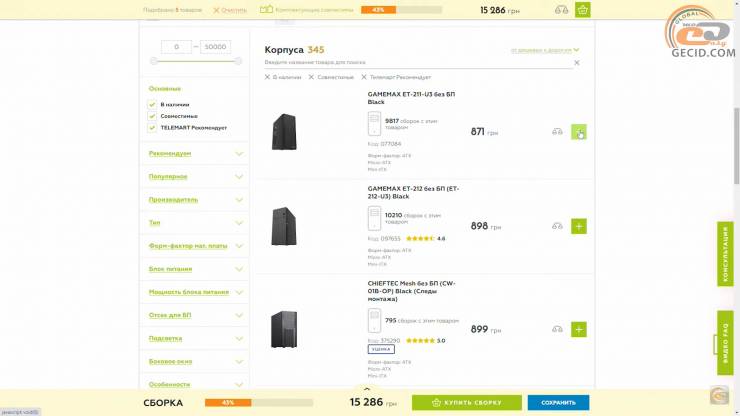Click 'КУПИТЬ СБОРКУ' button
This screenshot has height=416, width=740.
[x=467, y=403]
